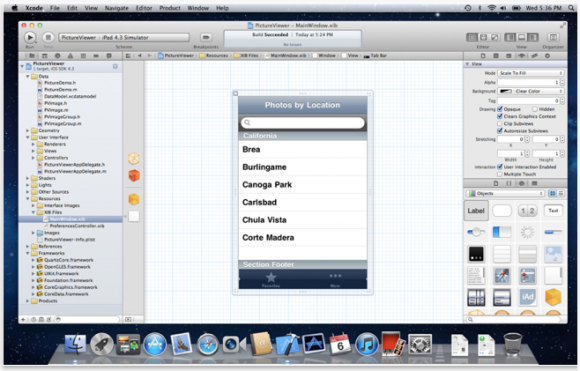Screen dimensions: 580x371
Task: Toggle the Breakpoints button
Action: click(206, 37)
